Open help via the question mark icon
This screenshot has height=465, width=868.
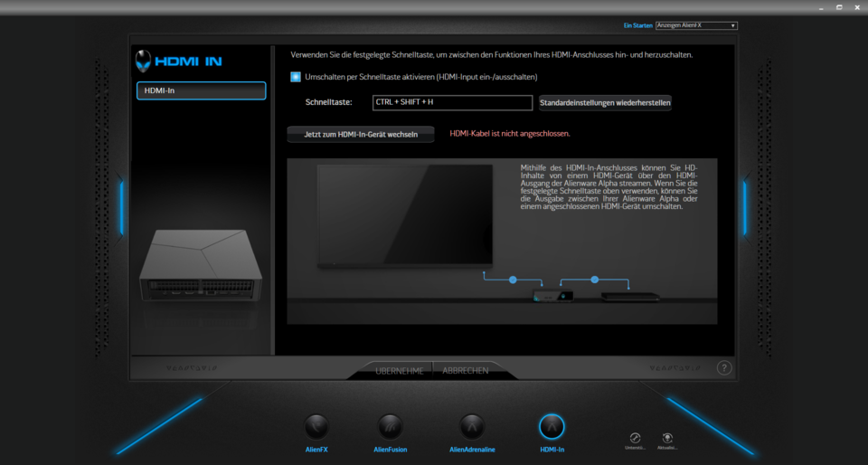(724, 368)
